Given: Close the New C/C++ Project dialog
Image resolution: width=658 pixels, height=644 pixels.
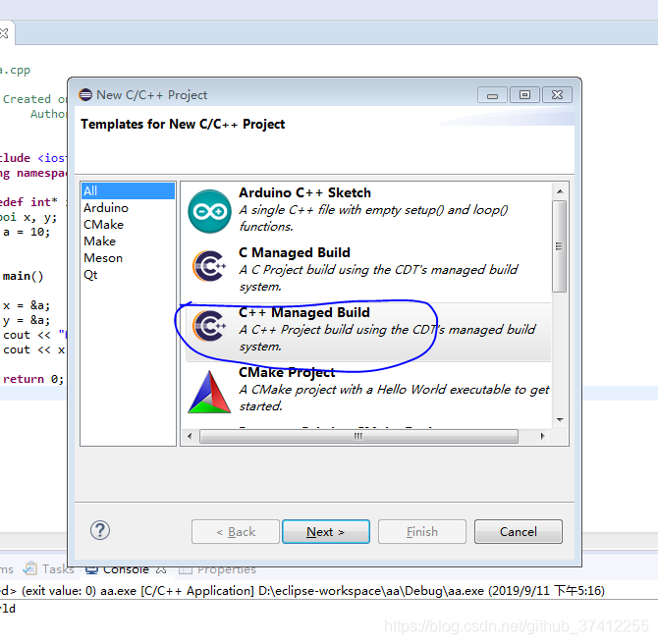Looking at the screenshot, I should [557, 95].
